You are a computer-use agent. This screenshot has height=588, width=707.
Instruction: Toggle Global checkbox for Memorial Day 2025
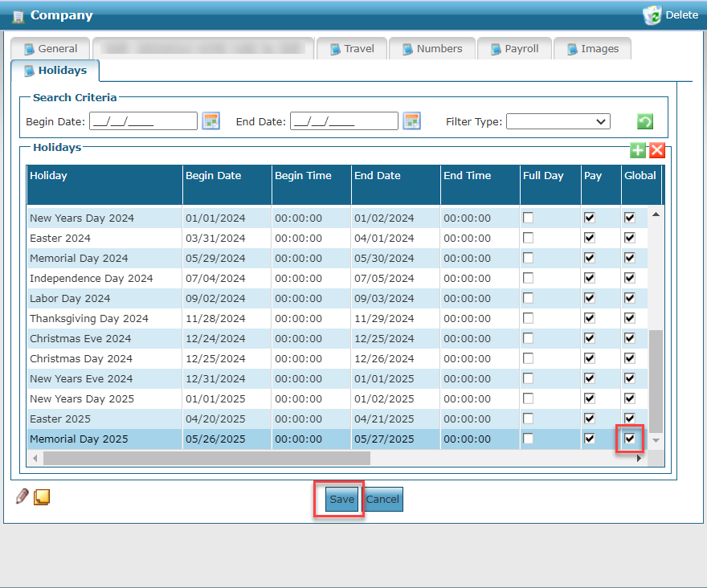(x=630, y=439)
